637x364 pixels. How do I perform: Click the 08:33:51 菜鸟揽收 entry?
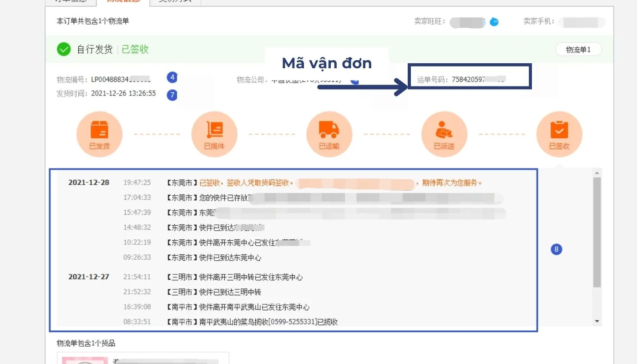pyautogui.click(x=231, y=322)
